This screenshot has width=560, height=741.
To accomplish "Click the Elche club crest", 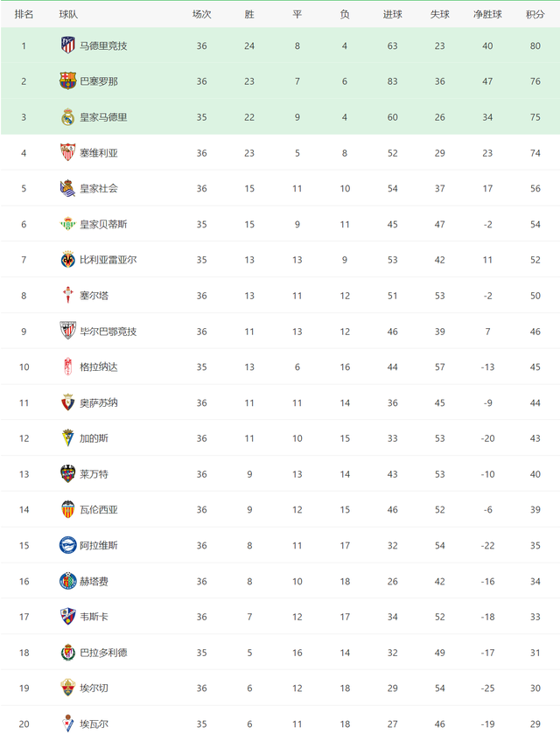I will click(x=68, y=688).
